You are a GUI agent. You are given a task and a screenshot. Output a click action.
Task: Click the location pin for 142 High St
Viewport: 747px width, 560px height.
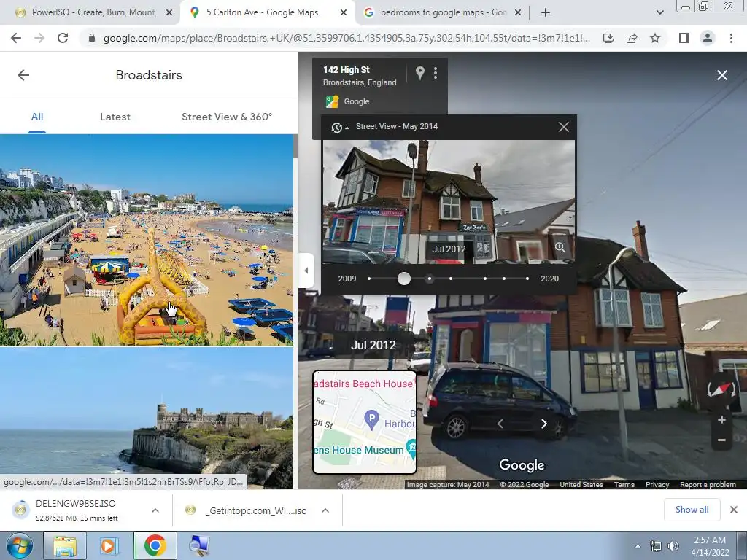[419, 73]
